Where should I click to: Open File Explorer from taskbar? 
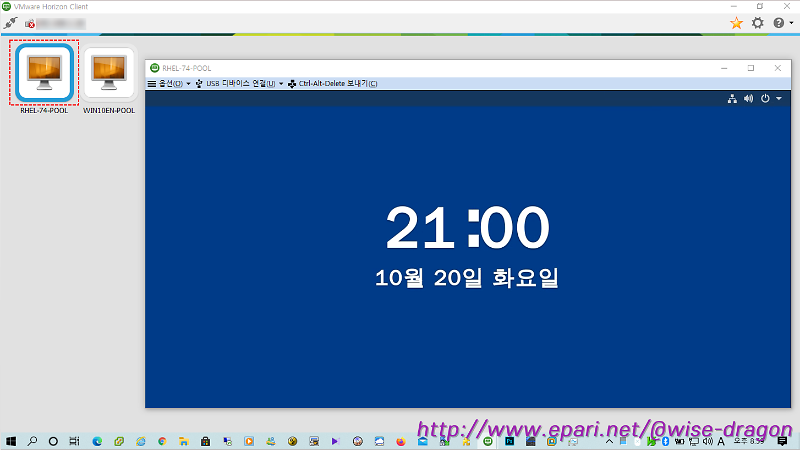click(184, 441)
